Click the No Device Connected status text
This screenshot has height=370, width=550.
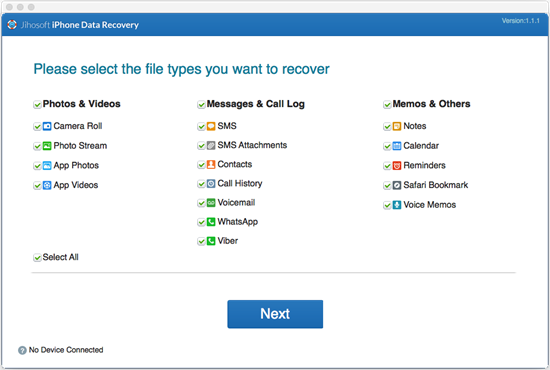pyautogui.click(x=66, y=350)
